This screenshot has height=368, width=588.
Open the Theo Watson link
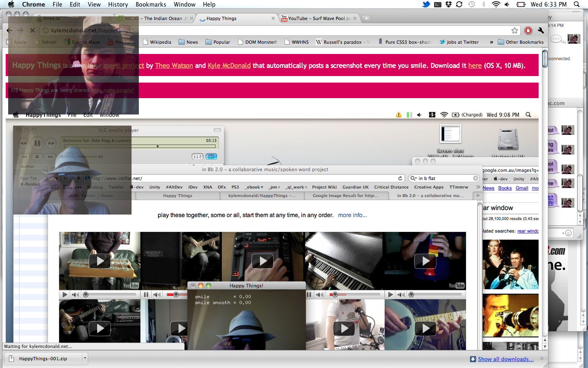(174, 65)
